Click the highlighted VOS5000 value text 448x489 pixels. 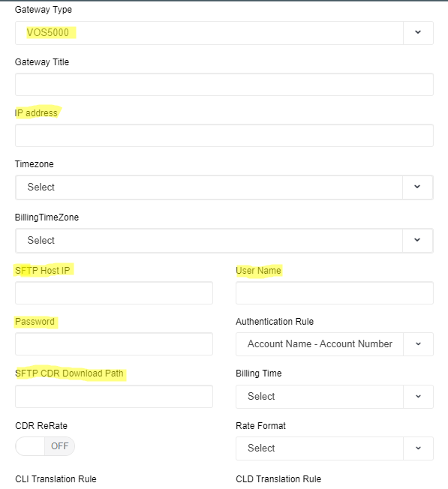pos(48,32)
